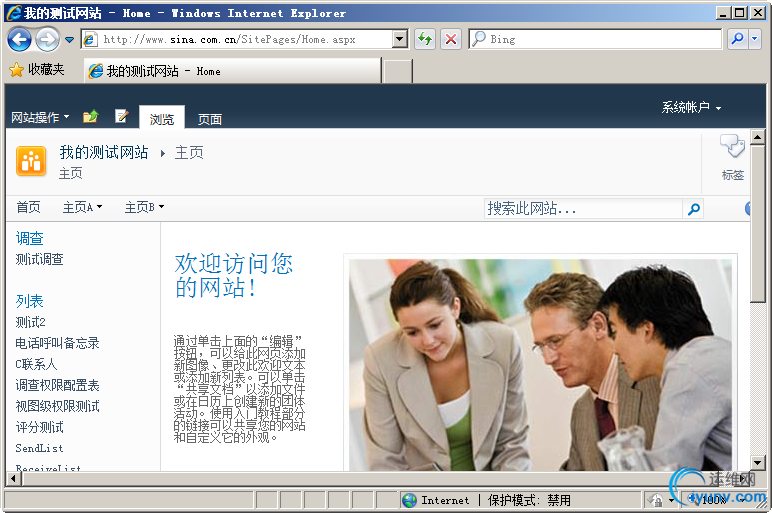The height and width of the screenshot is (513, 772).
Task: Run the Bing search magnifier button
Action: [x=738, y=39]
